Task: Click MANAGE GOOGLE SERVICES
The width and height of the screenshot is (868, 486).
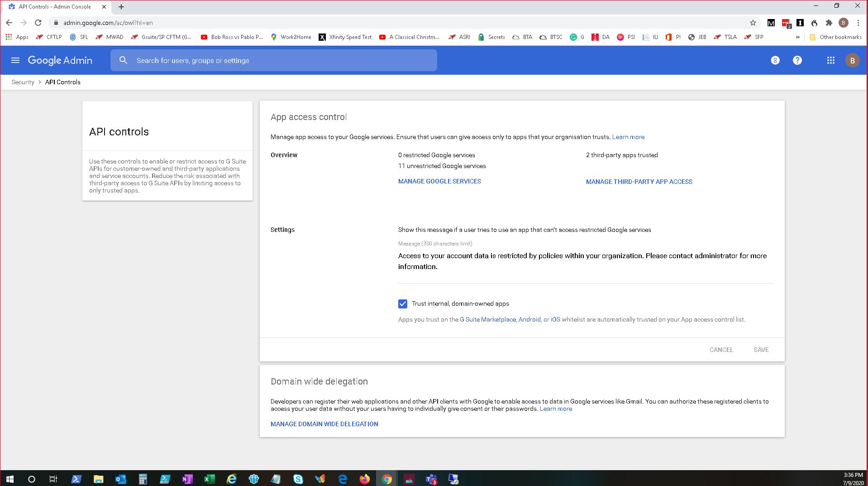Action: point(439,181)
